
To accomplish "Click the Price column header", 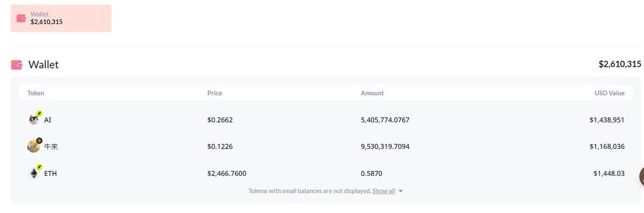I will 215,93.
